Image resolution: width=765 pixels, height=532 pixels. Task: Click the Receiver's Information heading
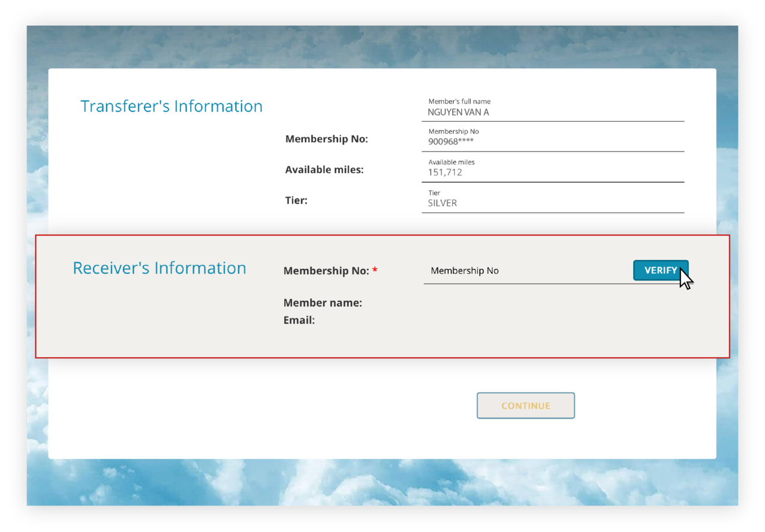tap(159, 268)
